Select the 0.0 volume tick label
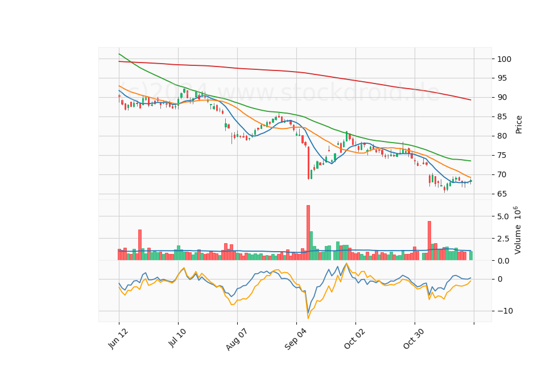 pos(503,261)
